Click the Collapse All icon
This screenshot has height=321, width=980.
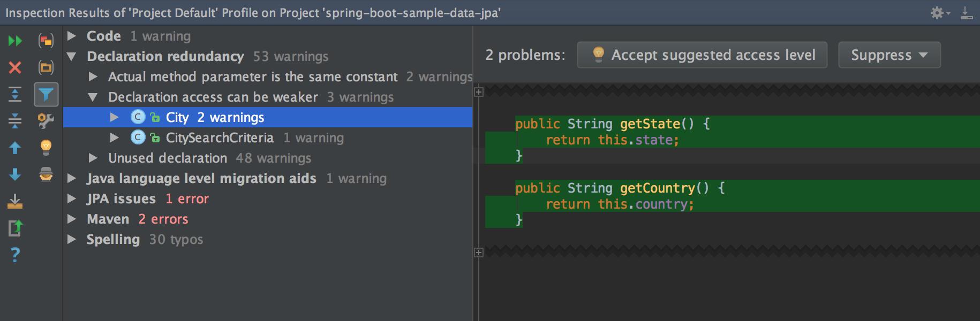coord(15,121)
